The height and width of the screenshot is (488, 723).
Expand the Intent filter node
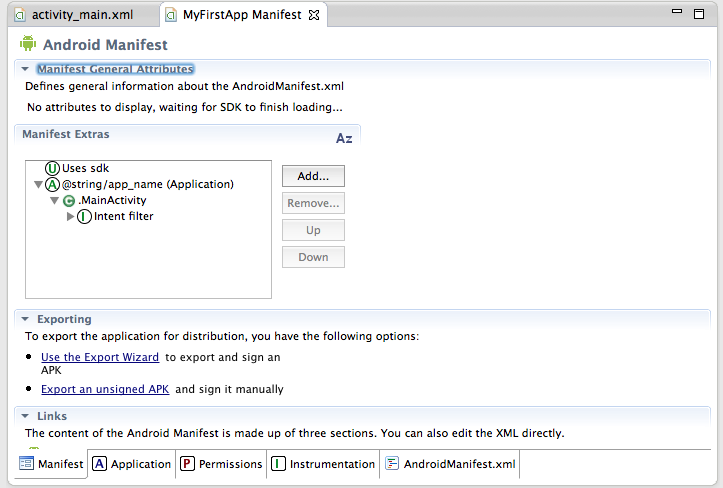pyautogui.click(x=70, y=216)
